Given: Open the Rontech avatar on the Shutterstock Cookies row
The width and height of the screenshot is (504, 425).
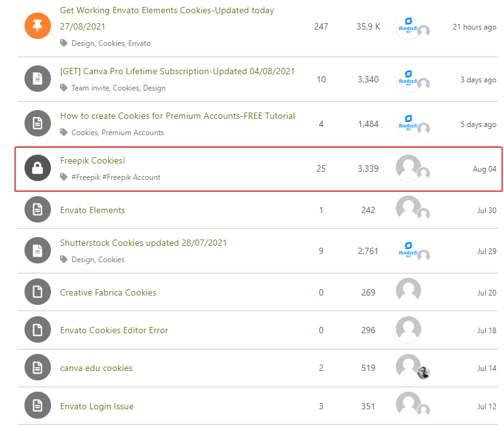Looking at the screenshot, I should pyautogui.click(x=408, y=251).
